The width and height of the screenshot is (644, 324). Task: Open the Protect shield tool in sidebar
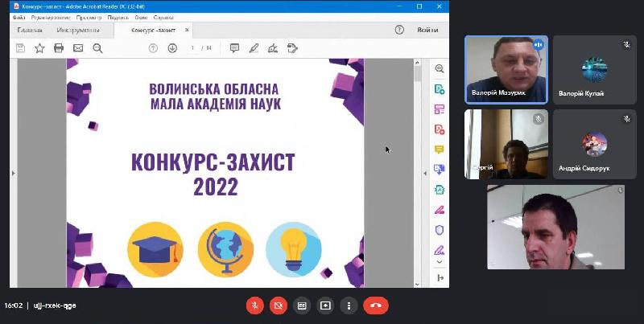point(440,230)
